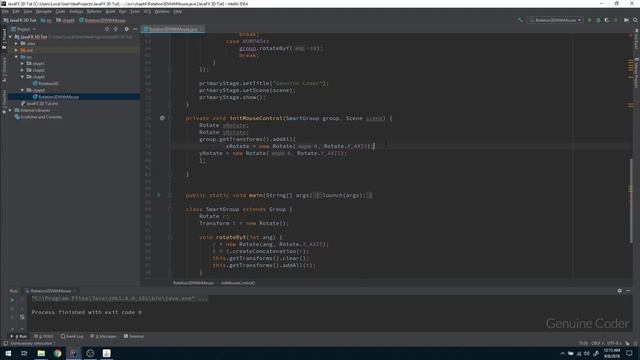Open Task View on the taskbar
The height and width of the screenshot is (360, 640).
(x=24, y=353)
